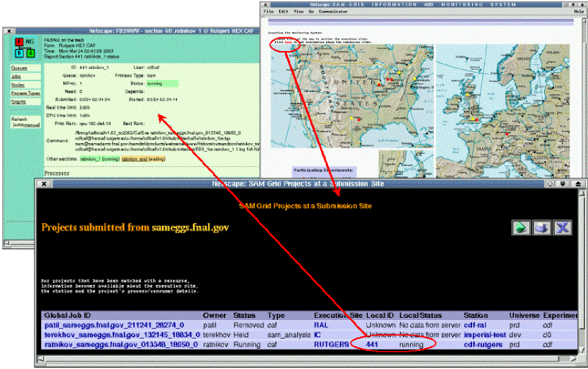Open the File menu in SAM-Grid window
Screen dimensions: 588x369
pos(268,12)
